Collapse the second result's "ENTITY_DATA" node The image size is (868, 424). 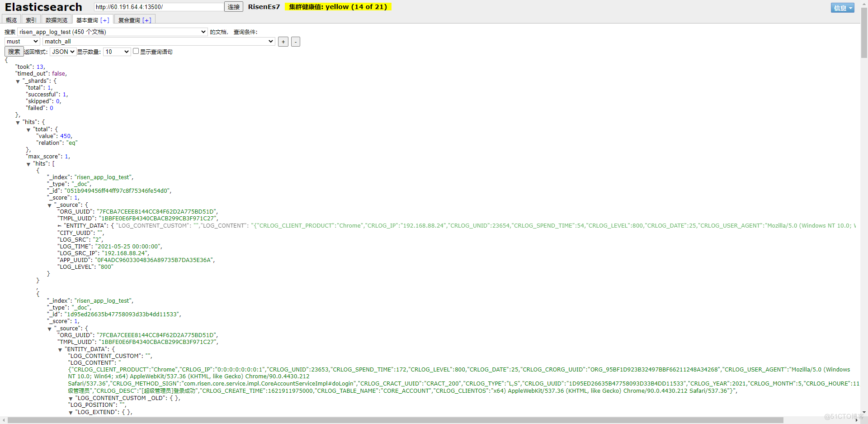[x=60, y=350]
